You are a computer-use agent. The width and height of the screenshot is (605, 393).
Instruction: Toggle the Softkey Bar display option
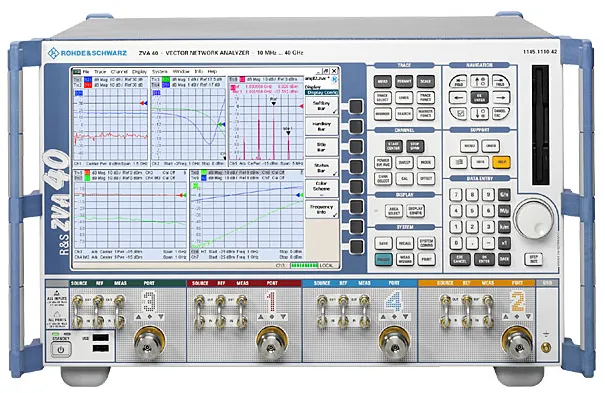(x=321, y=106)
